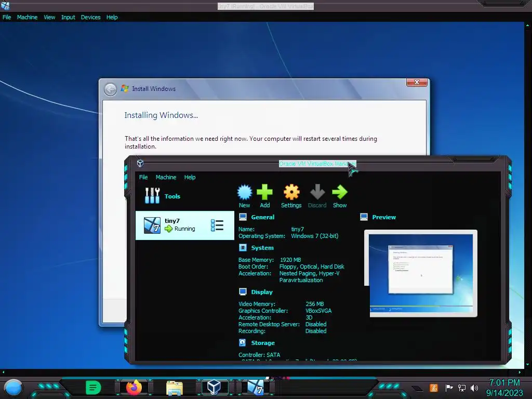Open the Devices menu of the VM window
The height and width of the screenshot is (399, 532).
[x=90, y=17]
